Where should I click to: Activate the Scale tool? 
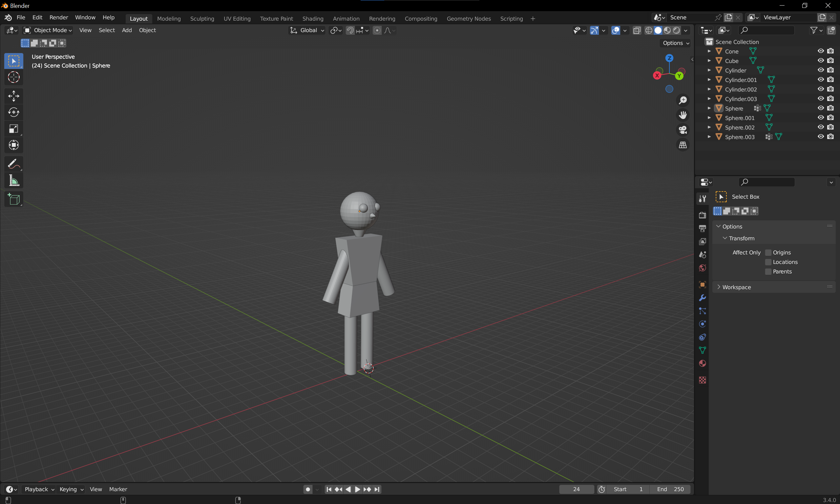click(x=13, y=129)
